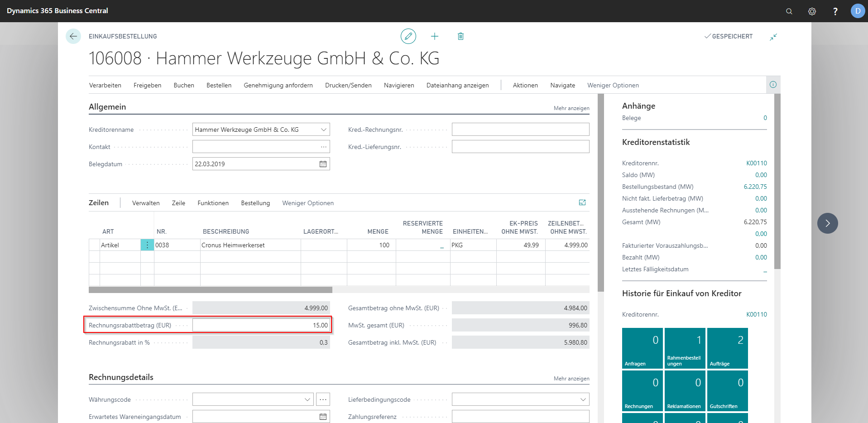Image resolution: width=868 pixels, height=423 pixels.
Task: Click the Rechnungsrabattbetrag (EUR) input field
Action: (x=261, y=325)
